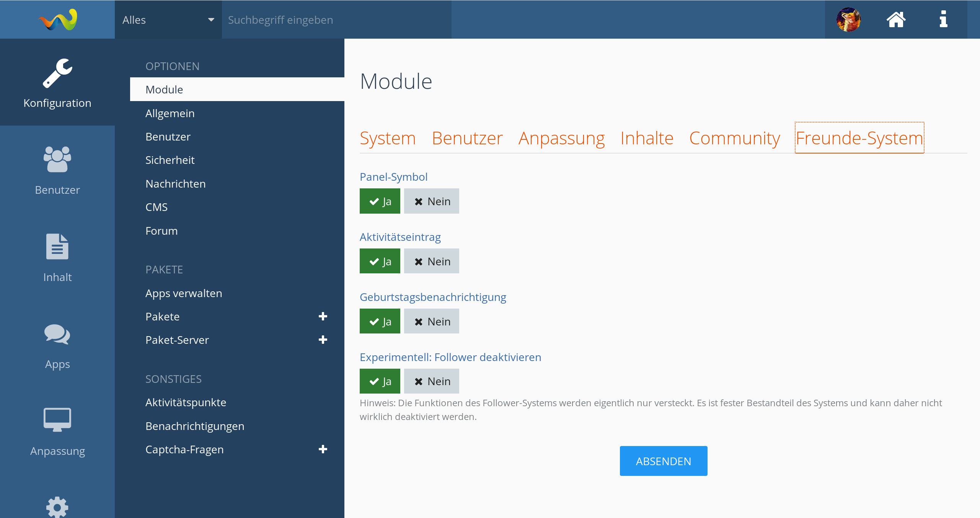Click the ABSENDEN button
This screenshot has width=980, height=518.
(663, 461)
